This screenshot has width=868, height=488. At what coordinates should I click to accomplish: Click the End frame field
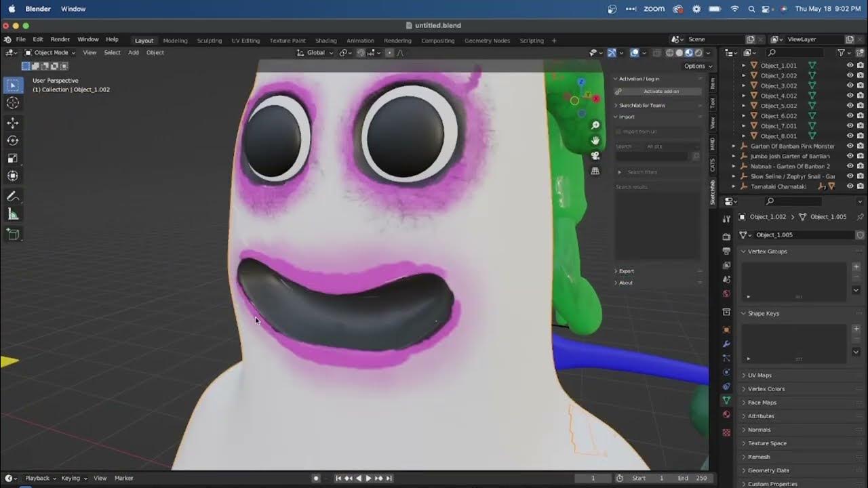[x=692, y=478]
